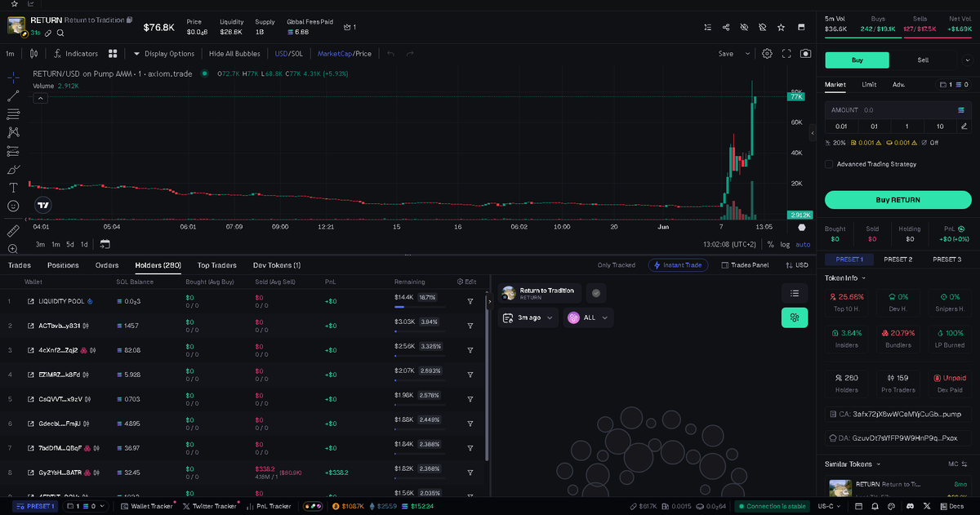Image resolution: width=980 pixels, height=515 pixels.
Task: Select the 0.01 quick amount button
Action: (x=841, y=126)
